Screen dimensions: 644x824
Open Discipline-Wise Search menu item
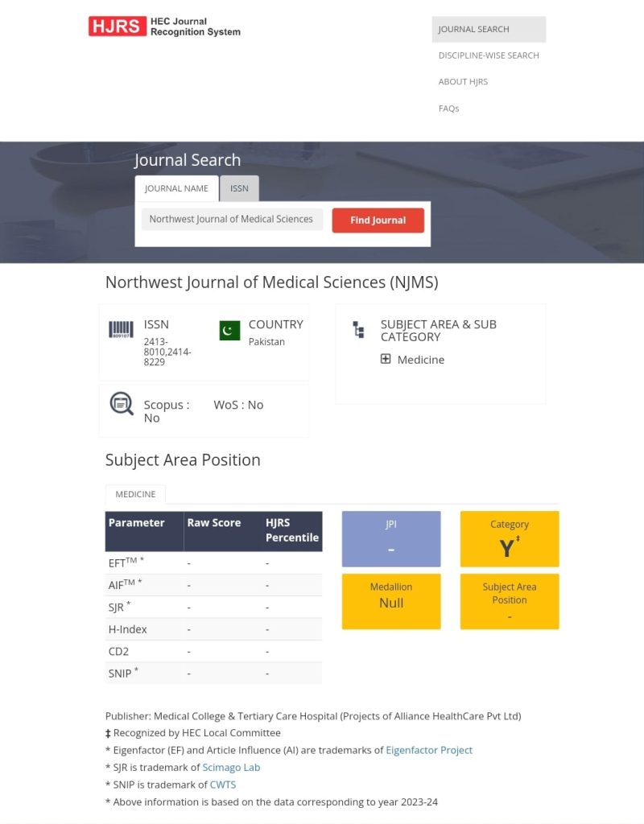(x=488, y=56)
